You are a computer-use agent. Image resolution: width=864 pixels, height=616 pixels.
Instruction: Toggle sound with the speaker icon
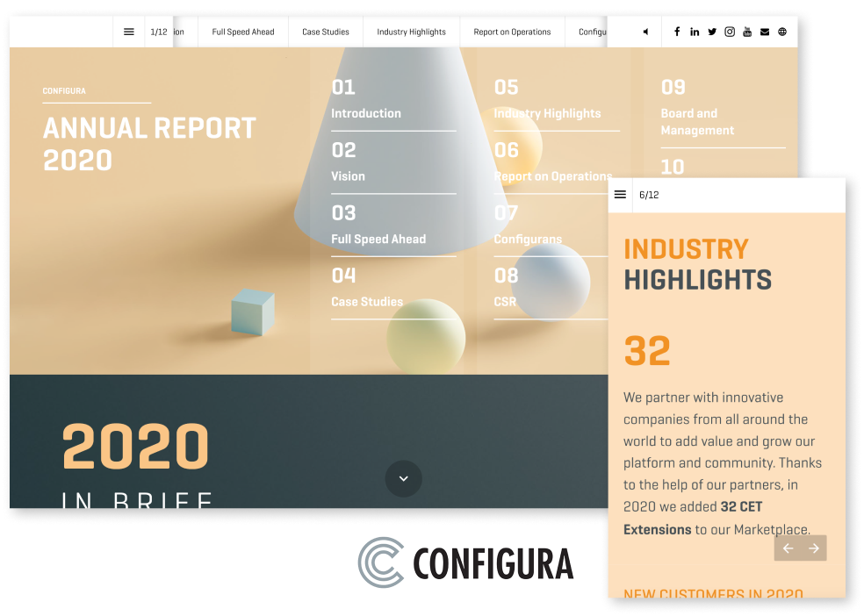645,32
